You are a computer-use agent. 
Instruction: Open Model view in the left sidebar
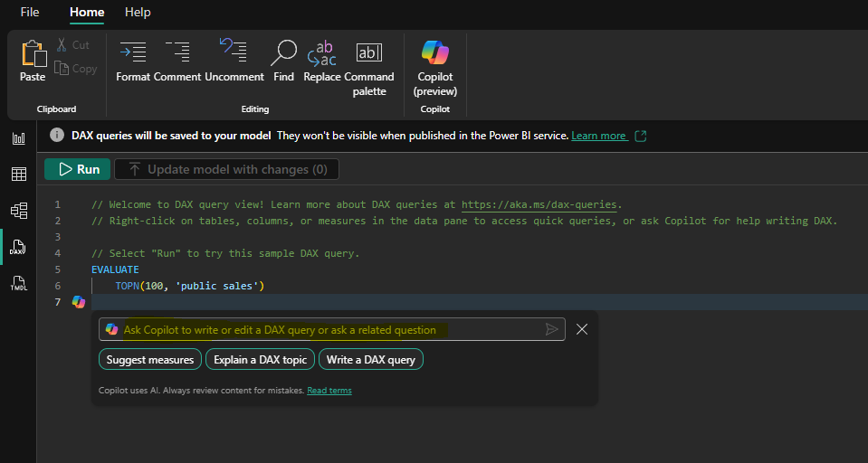tap(18, 211)
